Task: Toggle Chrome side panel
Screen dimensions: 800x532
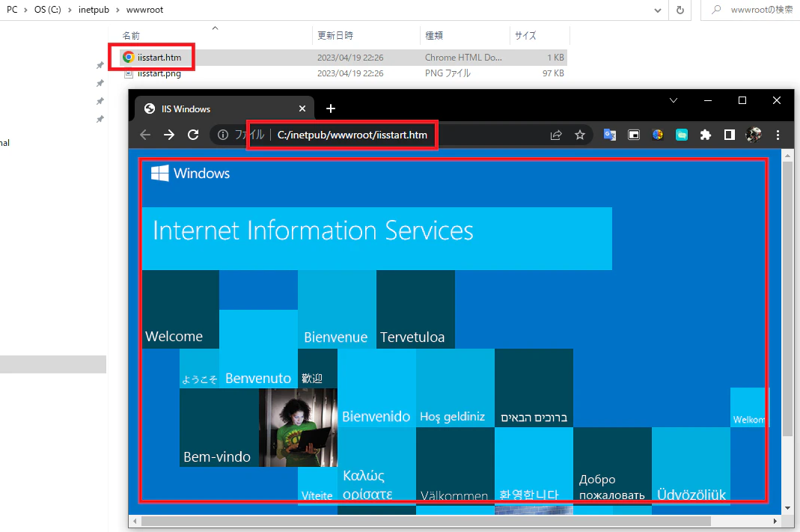Action: [730, 135]
